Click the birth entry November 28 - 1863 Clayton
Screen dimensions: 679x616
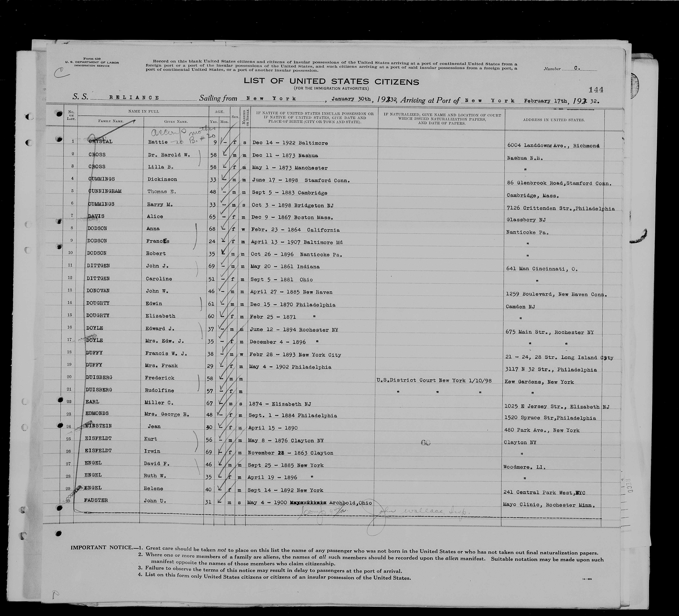[x=290, y=453]
